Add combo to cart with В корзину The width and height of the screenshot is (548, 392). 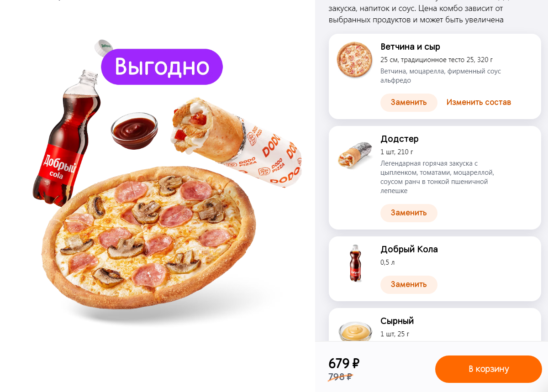(489, 369)
